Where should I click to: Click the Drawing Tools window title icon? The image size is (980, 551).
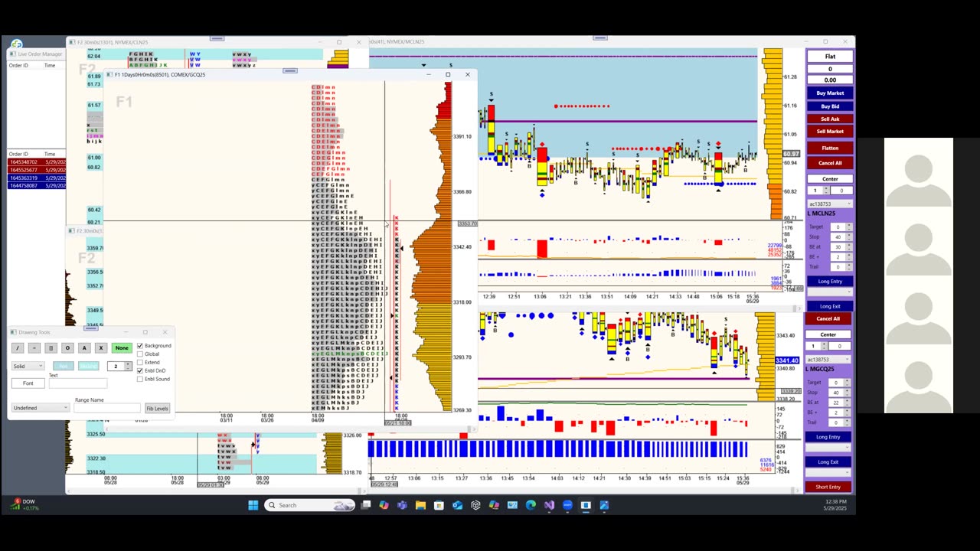(x=14, y=332)
